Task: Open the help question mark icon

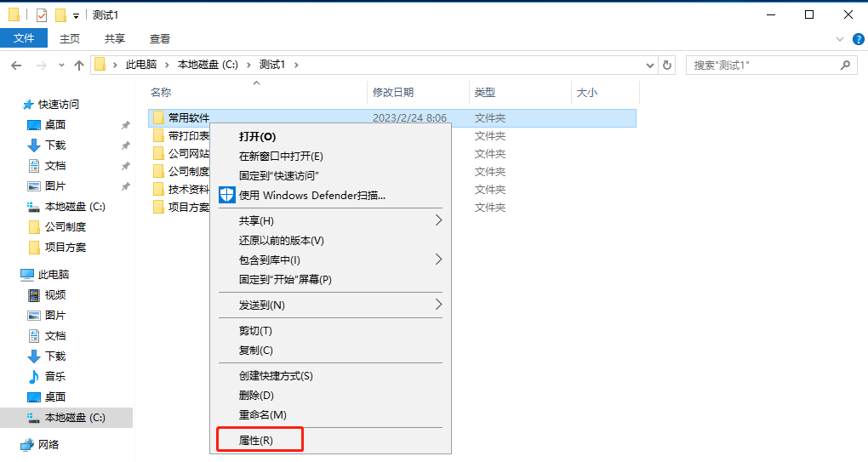Action: click(x=859, y=39)
